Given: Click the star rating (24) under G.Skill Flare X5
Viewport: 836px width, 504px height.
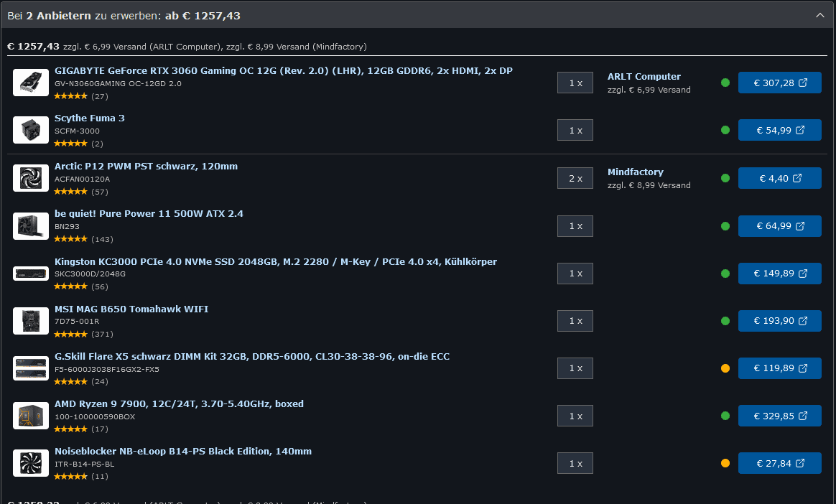Looking at the screenshot, I should [x=81, y=381].
